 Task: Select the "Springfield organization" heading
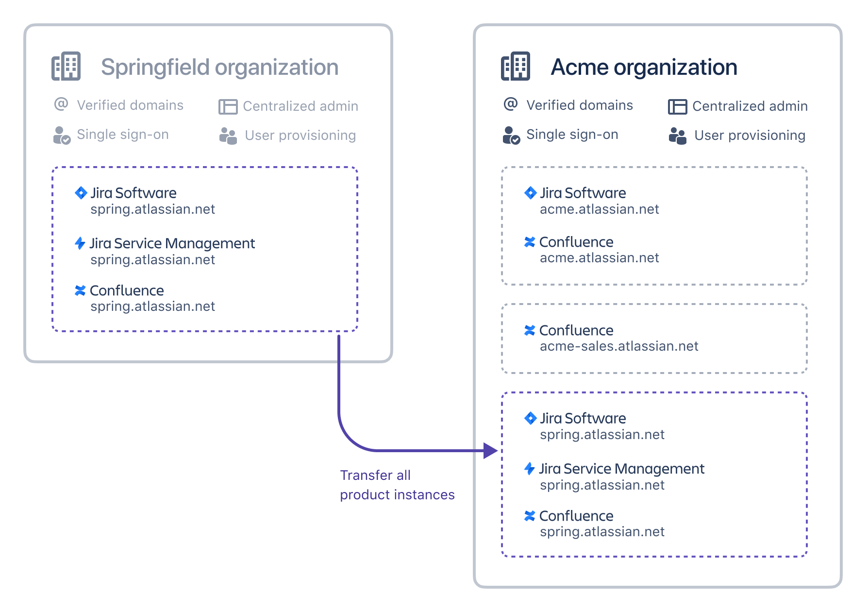tap(219, 67)
